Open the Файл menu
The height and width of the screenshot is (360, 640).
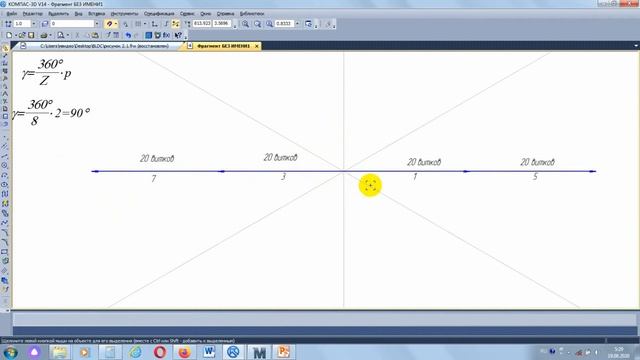point(11,13)
